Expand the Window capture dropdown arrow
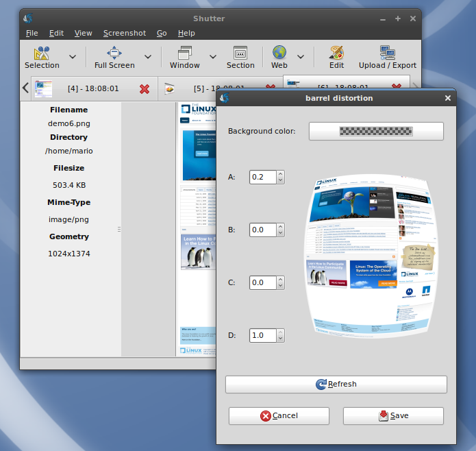Viewport: 476px width, 451px height. [213, 57]
